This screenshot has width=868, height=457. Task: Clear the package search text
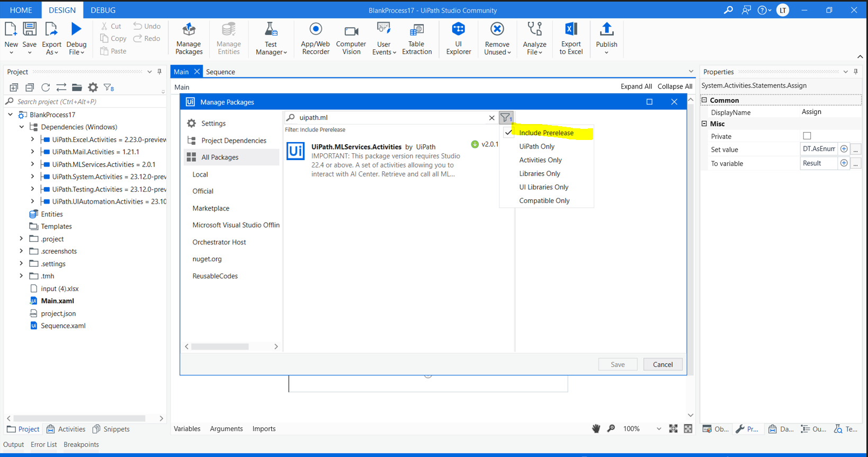click(491, 118)
